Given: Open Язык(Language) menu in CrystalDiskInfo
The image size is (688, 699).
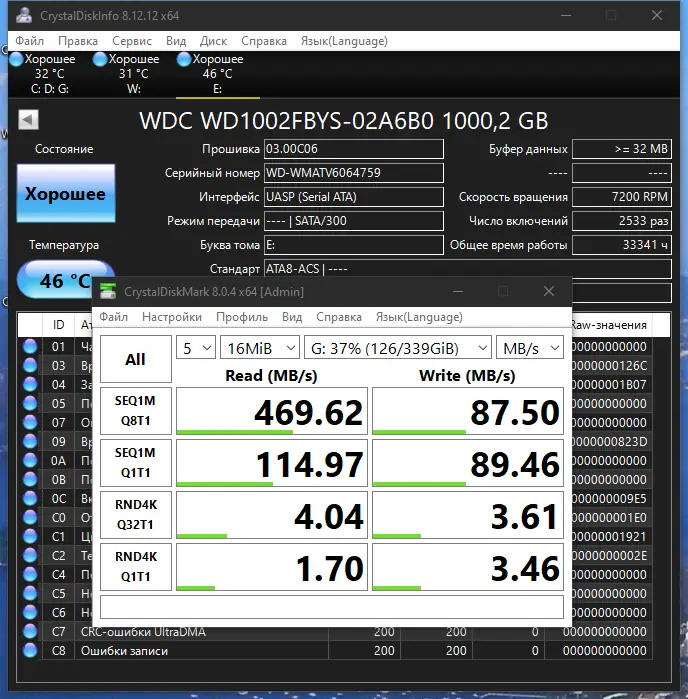Looking at the screenshot, I should 344,41.
